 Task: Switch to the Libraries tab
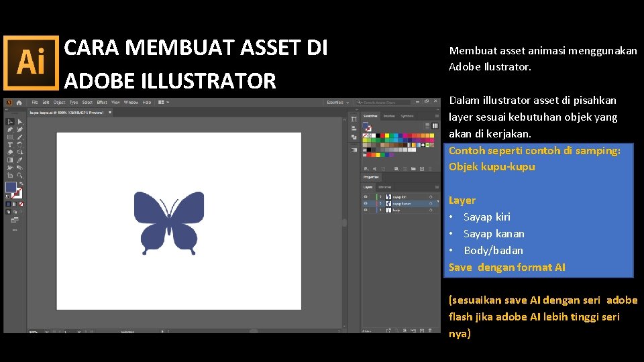tap(385, 187)
